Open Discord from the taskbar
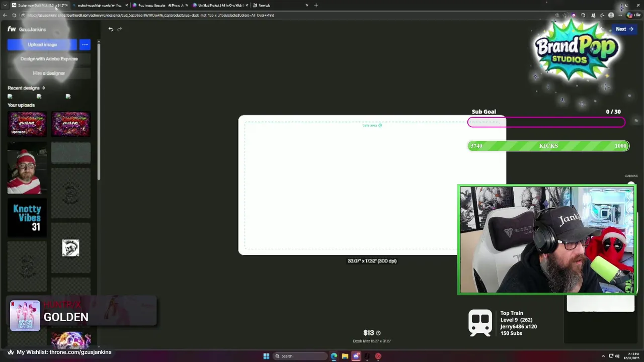 356,356
